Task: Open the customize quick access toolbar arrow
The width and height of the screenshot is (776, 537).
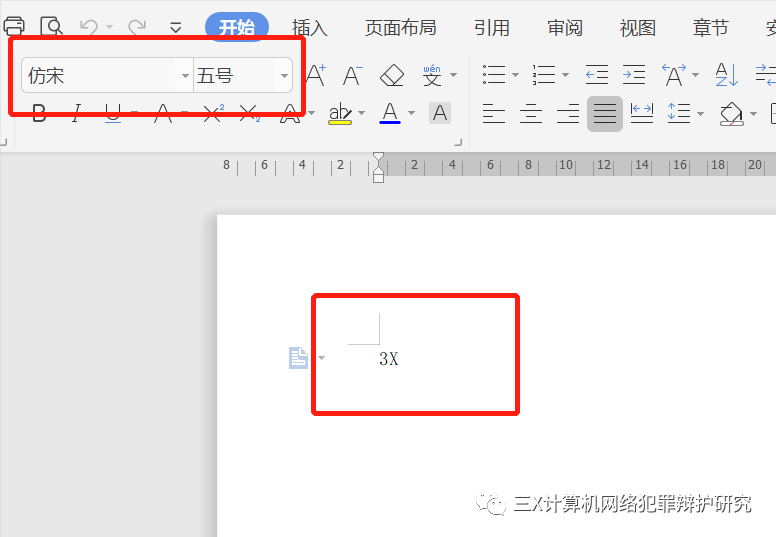Action: click(176, 27)
